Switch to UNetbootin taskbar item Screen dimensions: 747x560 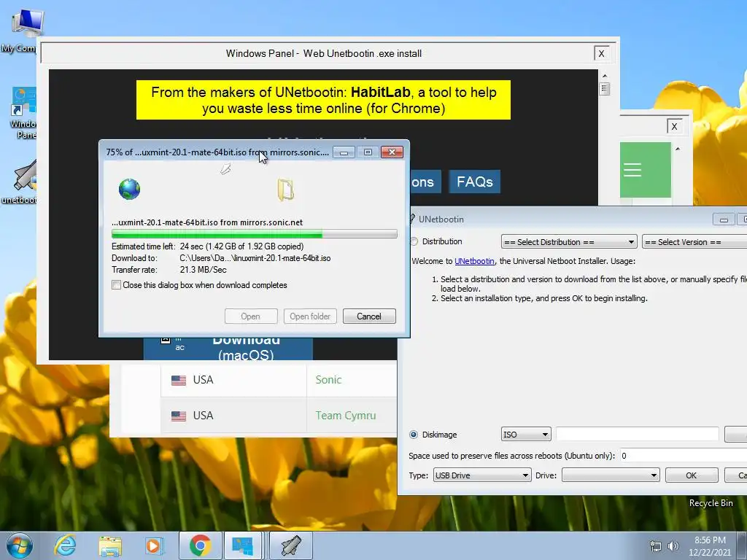click(x=291, y=545)
